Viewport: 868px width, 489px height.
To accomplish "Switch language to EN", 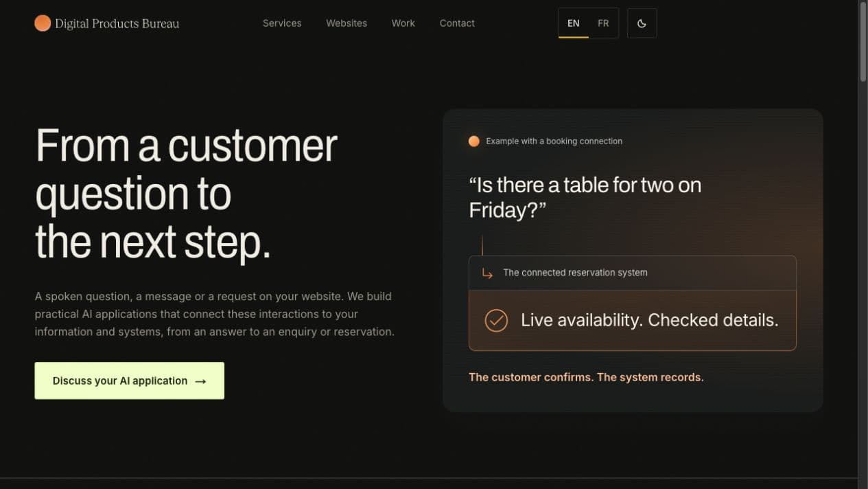I will pyautogui.click(x=574, y=23).
